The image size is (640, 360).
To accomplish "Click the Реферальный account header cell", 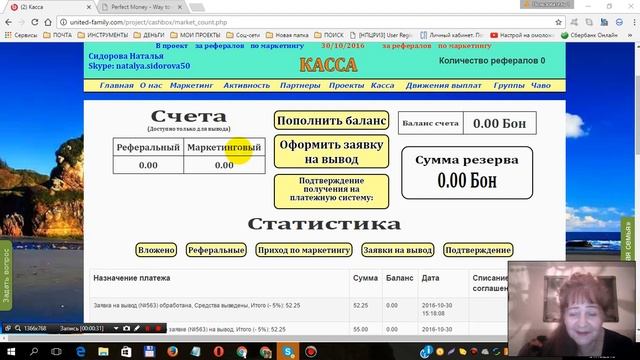I will [x=148, y=147].
